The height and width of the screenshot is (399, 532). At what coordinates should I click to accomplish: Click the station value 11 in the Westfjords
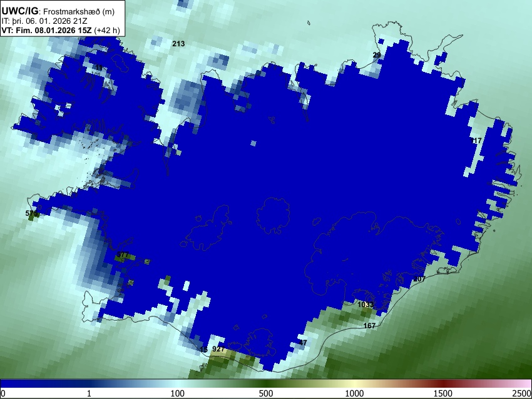(x=99, y=68)
